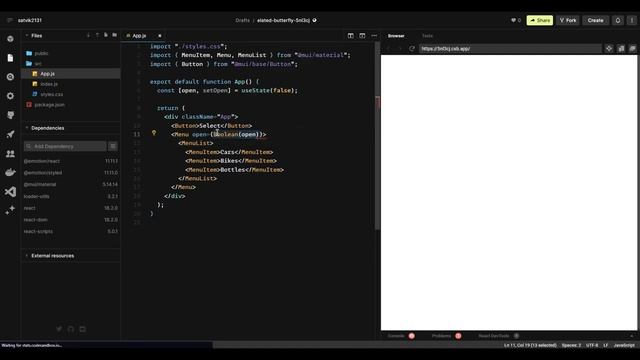This screenshot has width=640, height=360.
Task: Click the Fork button
Action: (568, 20)
